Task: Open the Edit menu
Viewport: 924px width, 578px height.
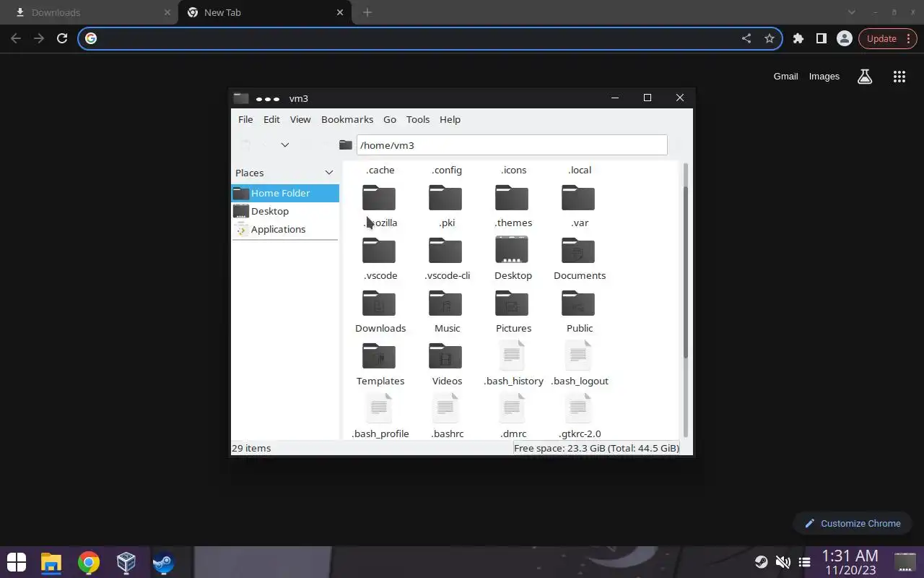Action: [271, 119]
